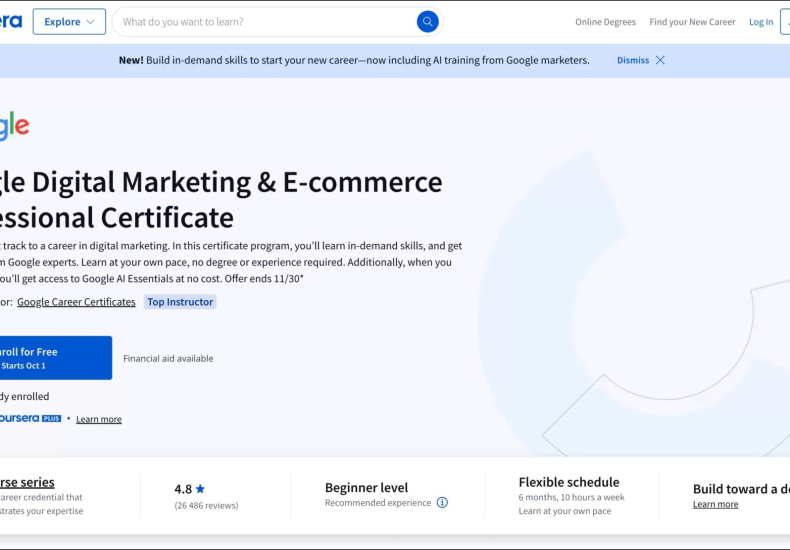Click the 'Build toward a' heading
790x550 pixels.
741,489
